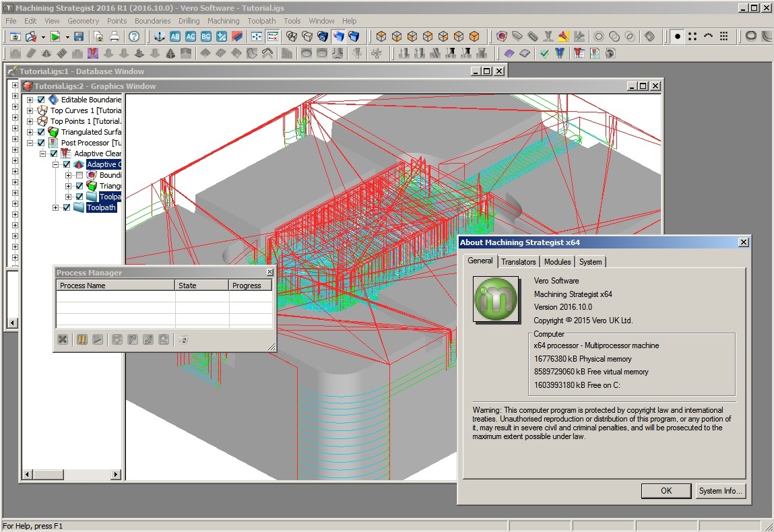Image resolution: width=774 pixels, height=532 pixels.
Task: Open the Toolpath menu
Action: [x=261, y=21]
